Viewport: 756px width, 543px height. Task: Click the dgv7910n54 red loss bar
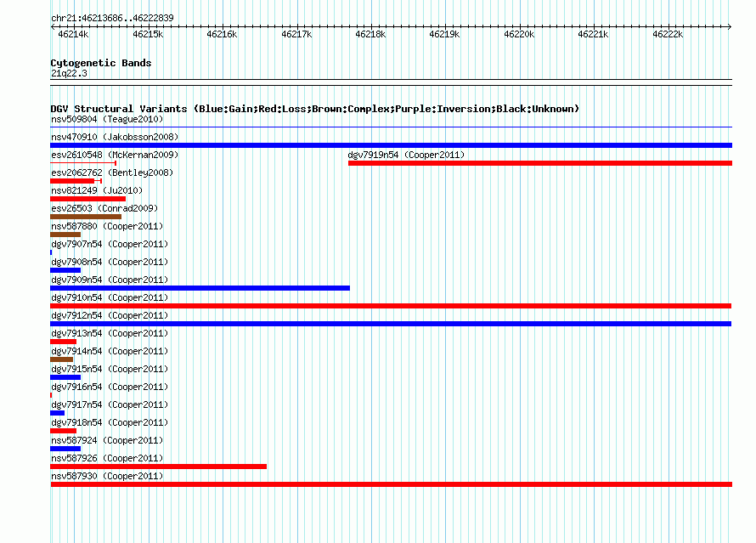tap(391, 306)
